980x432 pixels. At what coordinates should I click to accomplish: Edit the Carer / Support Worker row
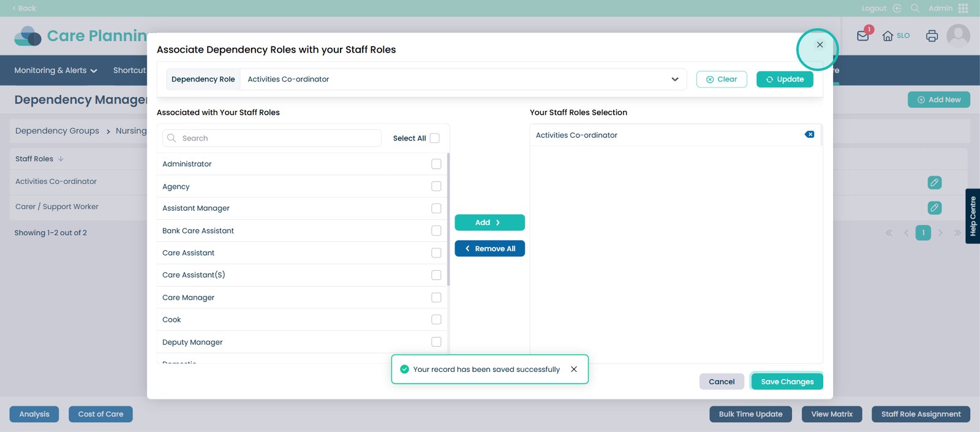tap(934, 208)
